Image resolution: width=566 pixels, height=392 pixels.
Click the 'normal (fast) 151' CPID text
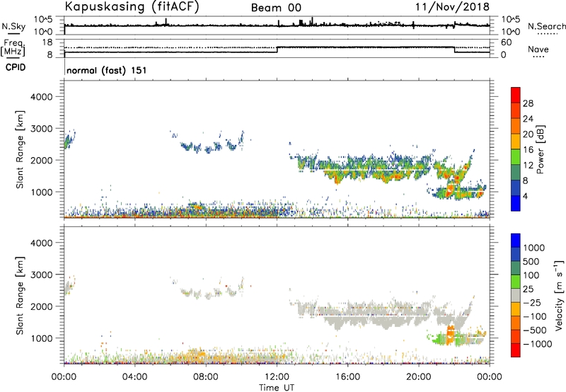coord(107,70)
